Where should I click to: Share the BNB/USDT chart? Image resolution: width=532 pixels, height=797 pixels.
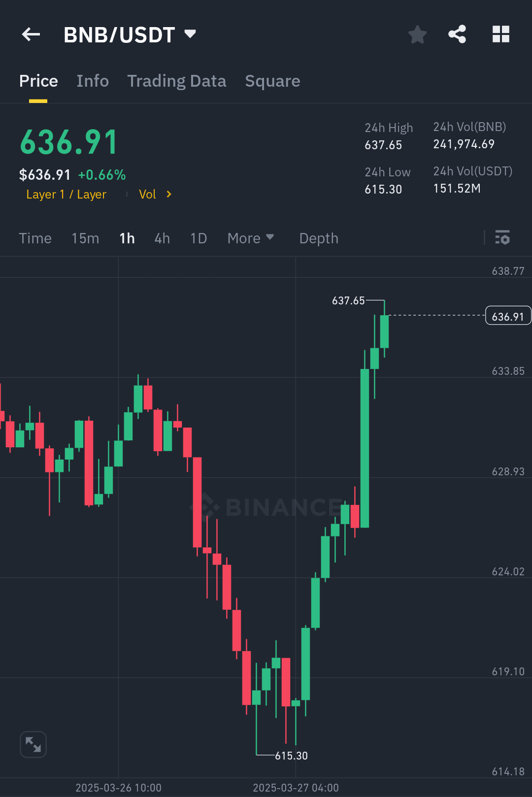(x=457, y=34)
